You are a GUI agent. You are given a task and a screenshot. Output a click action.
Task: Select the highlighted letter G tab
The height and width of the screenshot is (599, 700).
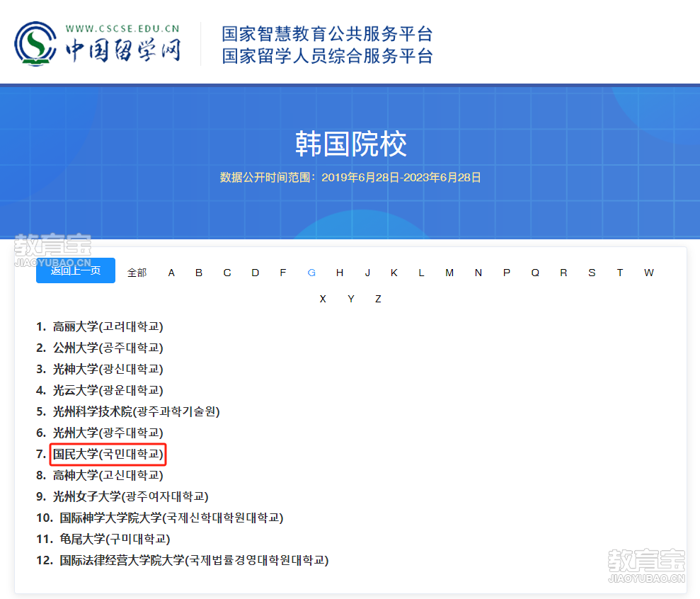311,273
